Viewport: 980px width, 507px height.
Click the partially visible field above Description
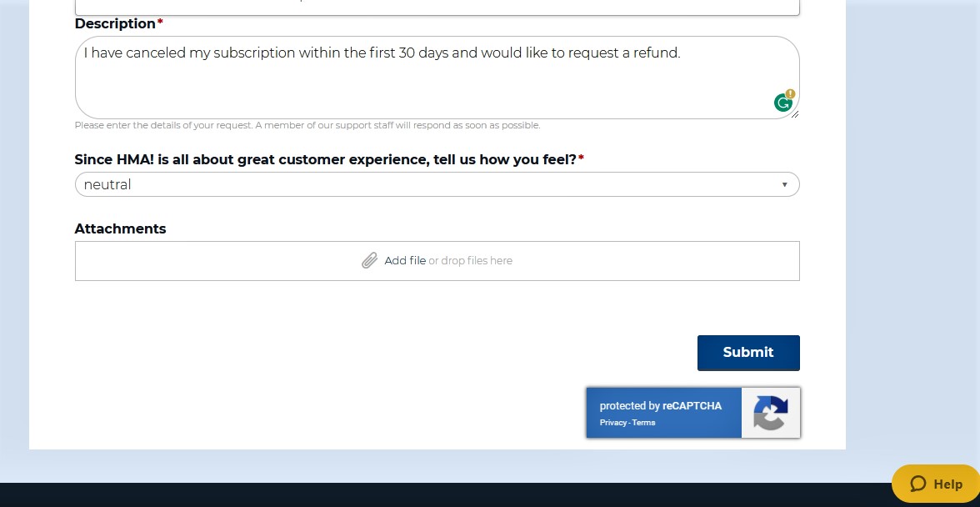437,8
